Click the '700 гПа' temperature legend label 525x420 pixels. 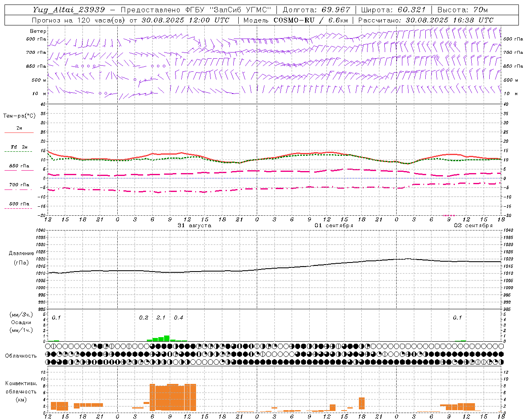click(19, 185)
